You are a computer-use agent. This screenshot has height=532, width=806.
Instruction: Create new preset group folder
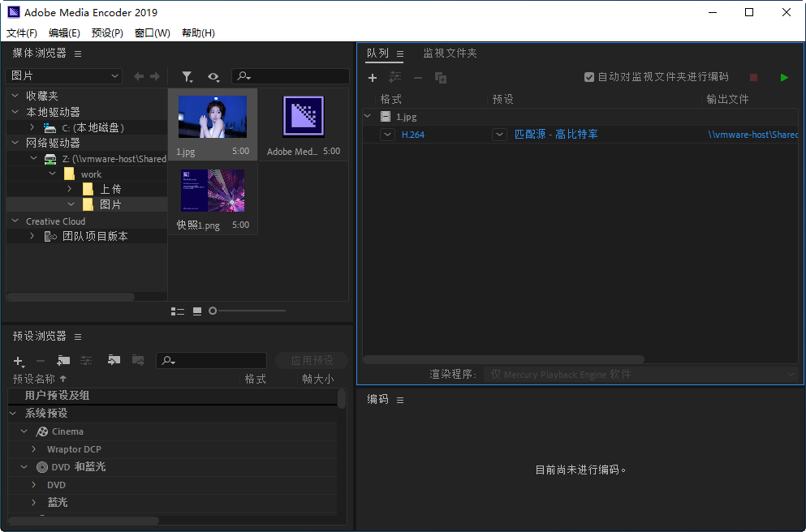pyautogui.click(x=63, y=361)
